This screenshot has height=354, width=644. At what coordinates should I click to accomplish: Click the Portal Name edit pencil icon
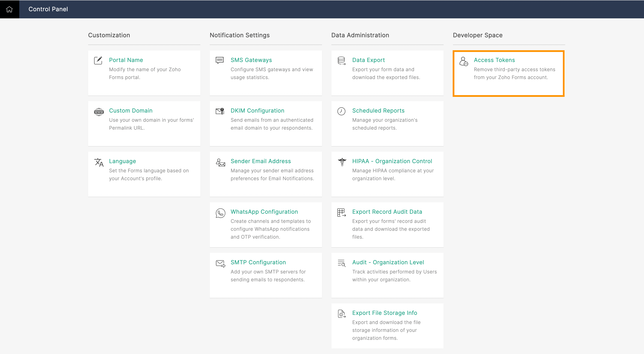pos(98,60)
